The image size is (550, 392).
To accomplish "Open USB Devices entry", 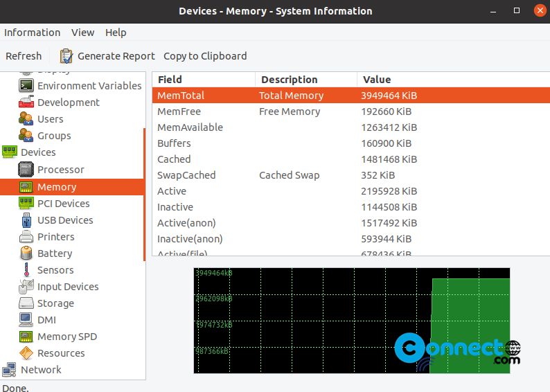I will click(x=65, y=220).
